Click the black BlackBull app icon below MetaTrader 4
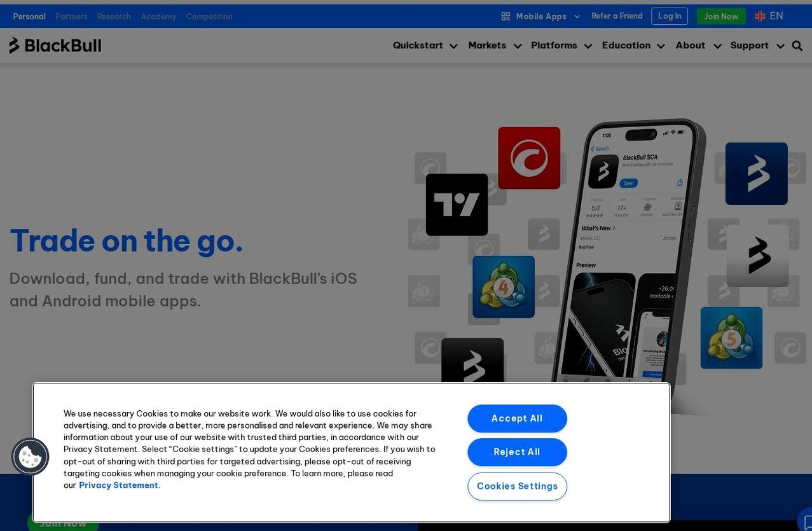This screenshot has width=812, height=531. point(472,361)
